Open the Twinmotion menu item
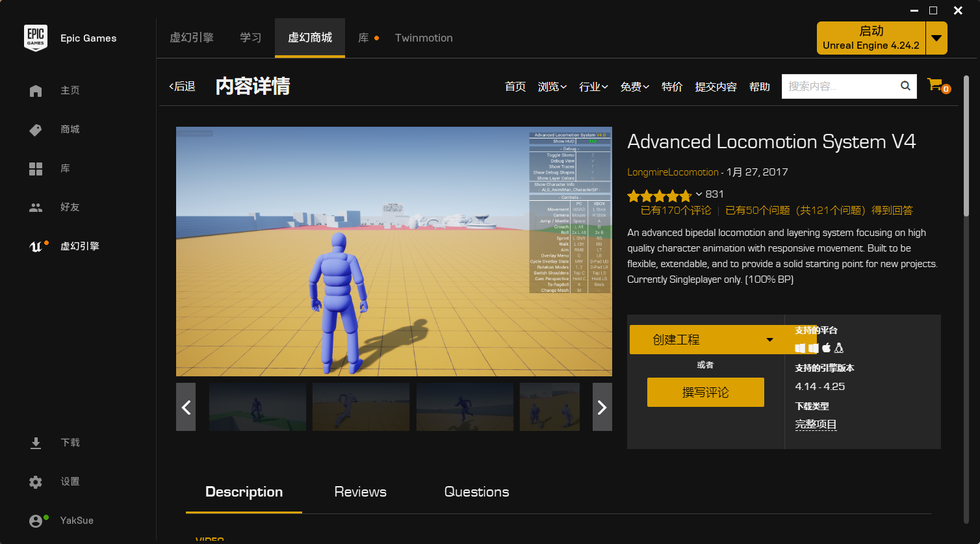The image size is (980, 544). pos(423,38)
